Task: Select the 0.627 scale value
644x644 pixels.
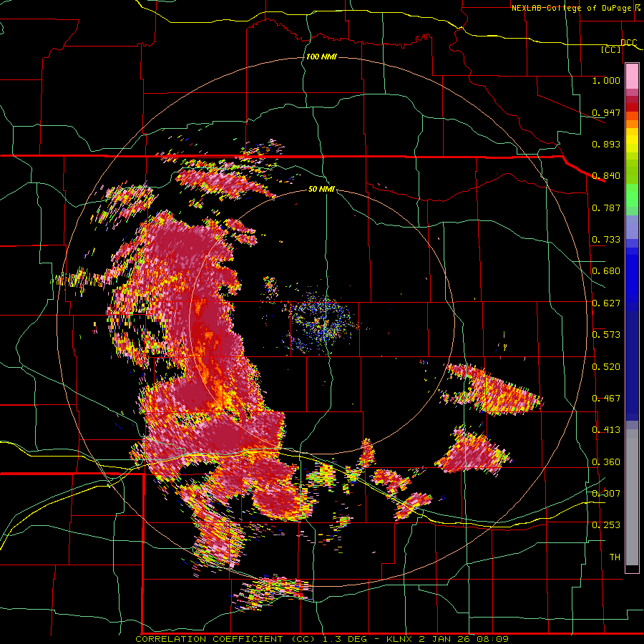Action: click(x=606, y=303)
